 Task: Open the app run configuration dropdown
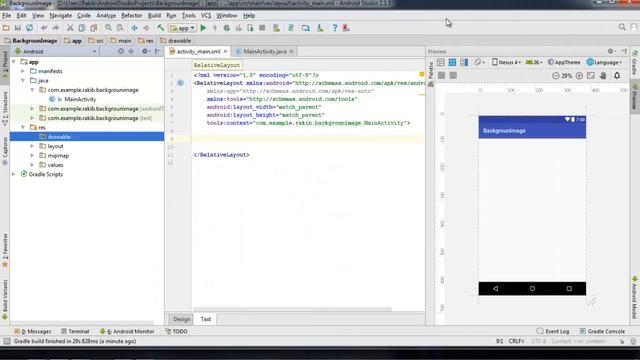coord(182,28)
